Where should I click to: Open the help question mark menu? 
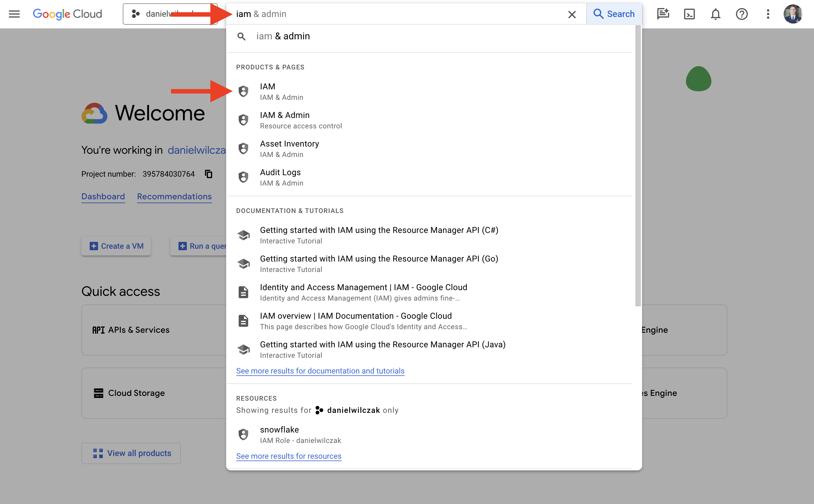click(x=742, y=14)
